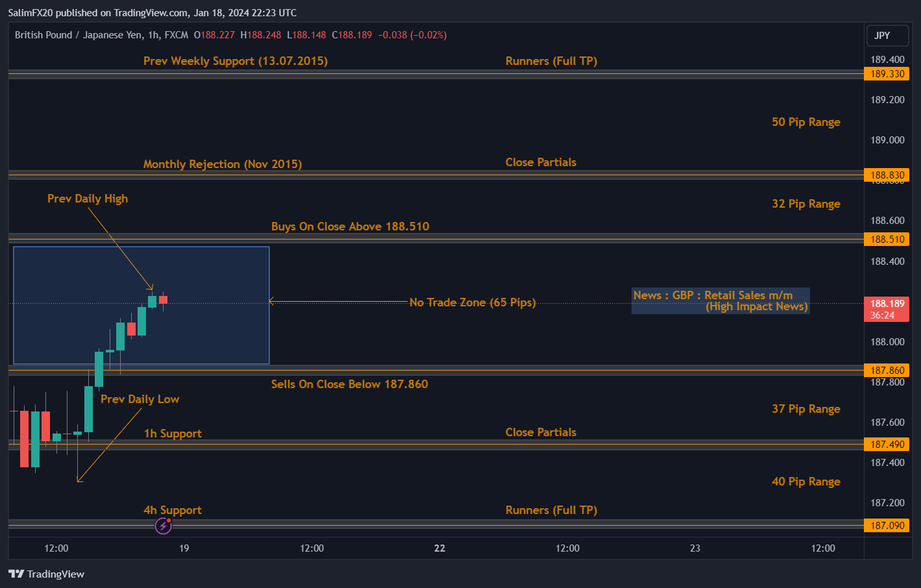
Task: Select the latest red candle at 188.189
Action: [163, 300]
